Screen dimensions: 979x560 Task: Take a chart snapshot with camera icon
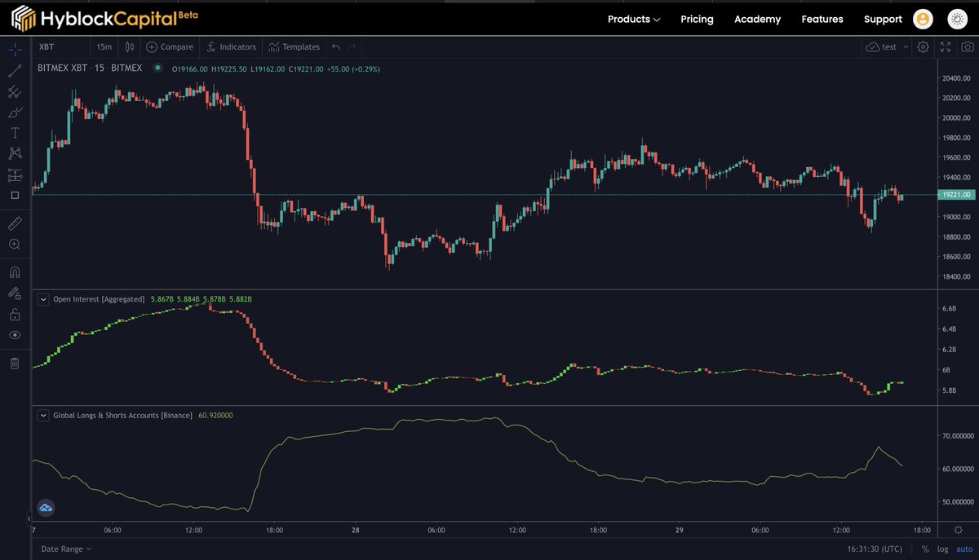(x=968, y=47)
